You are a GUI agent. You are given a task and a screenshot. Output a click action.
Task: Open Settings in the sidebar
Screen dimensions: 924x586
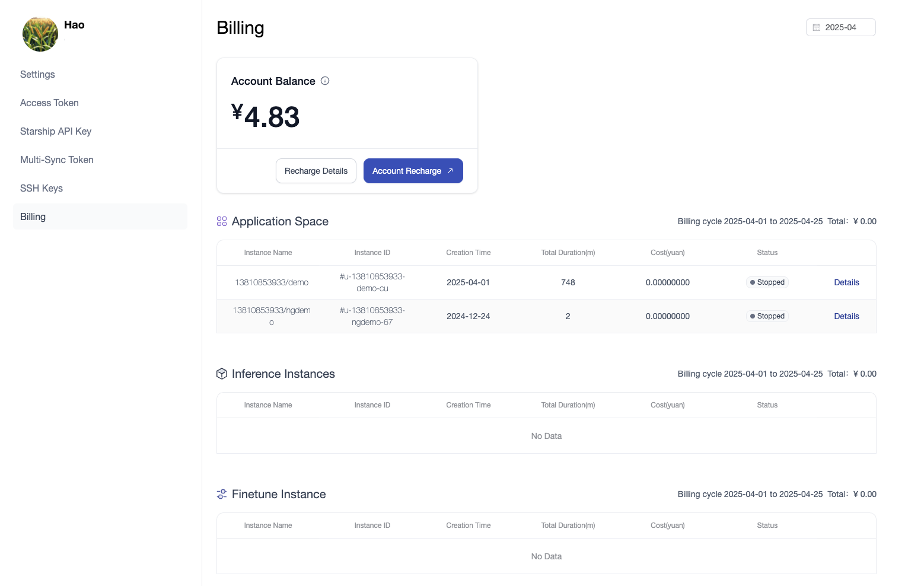pos(37,74)
